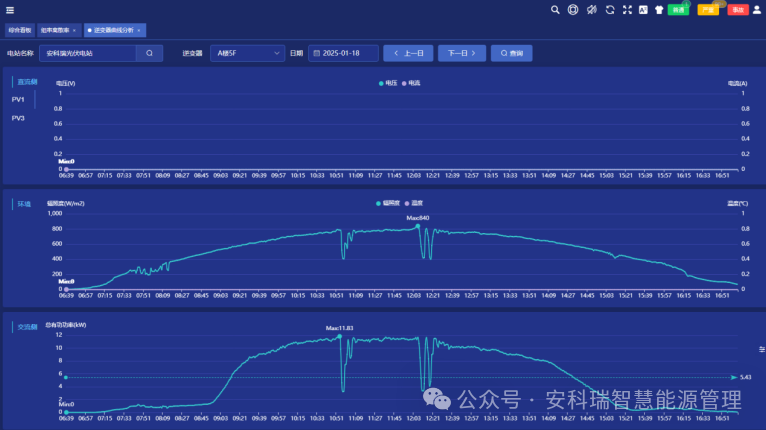
Task: Click the 交流侧 section heading
Action: [27, 327]
